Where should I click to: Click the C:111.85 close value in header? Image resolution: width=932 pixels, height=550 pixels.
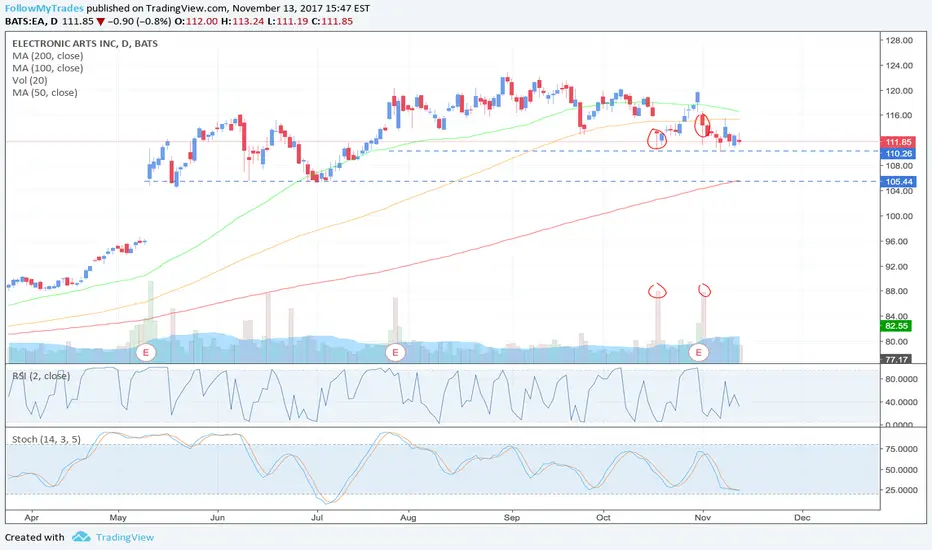tap(332, 21)
